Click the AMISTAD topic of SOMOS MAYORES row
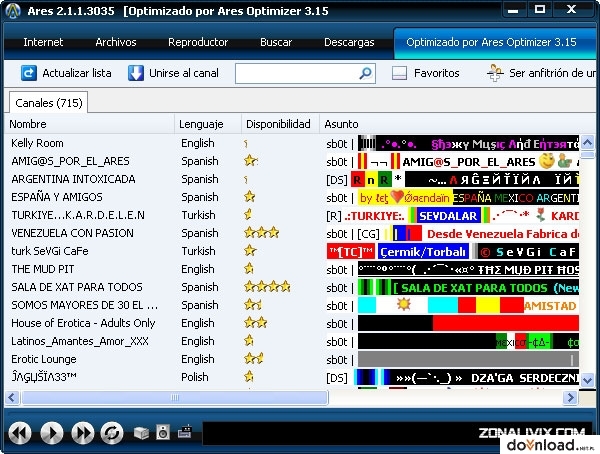600x454 pixels. pos(550,306)
